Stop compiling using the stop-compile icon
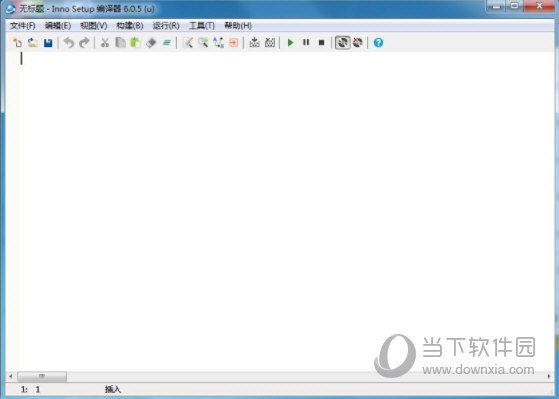Image resolution: width=559 pixels, height=399 pixels. point(270,43)
